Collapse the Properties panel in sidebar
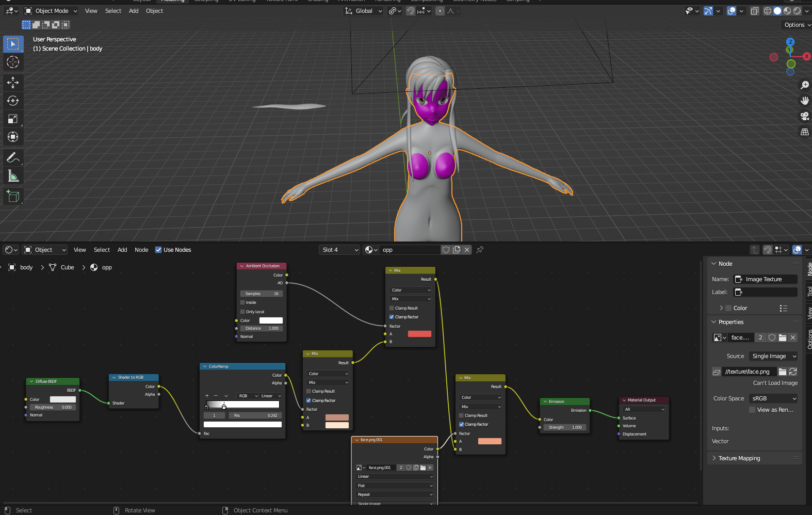Viewport: 812px width, 515px height. click(731, 322)
